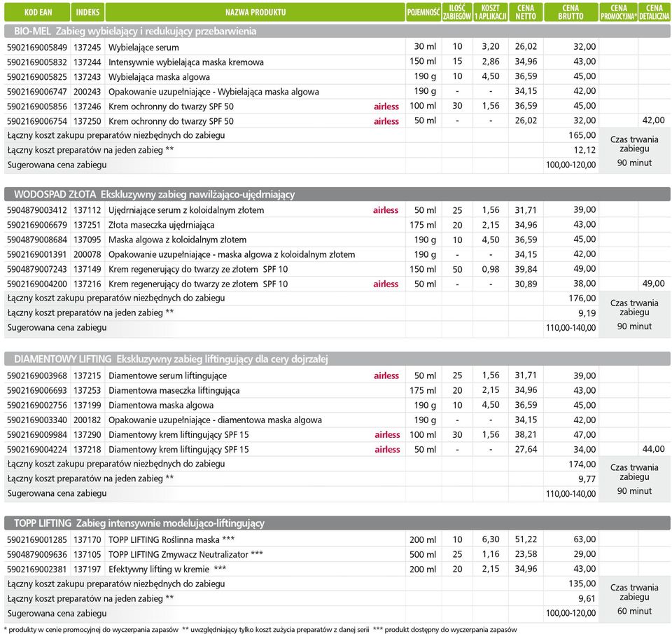Click index number 137290

[x=87, y=434]
